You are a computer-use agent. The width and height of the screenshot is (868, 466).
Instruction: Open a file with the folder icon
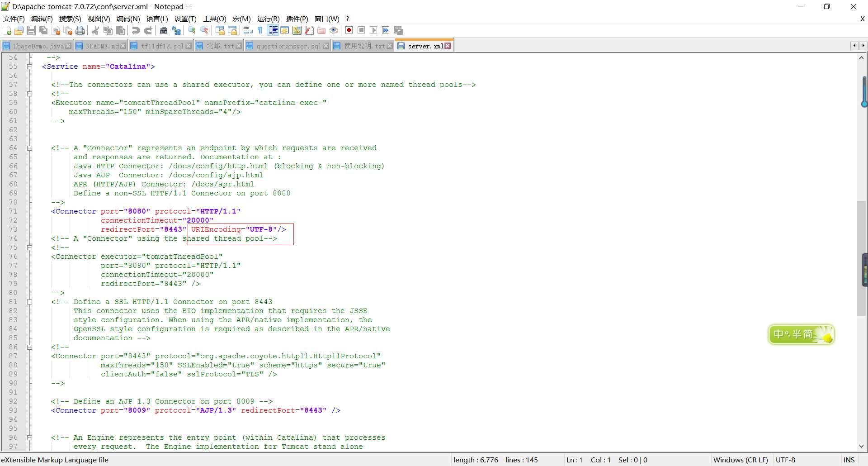click(19, 30)
